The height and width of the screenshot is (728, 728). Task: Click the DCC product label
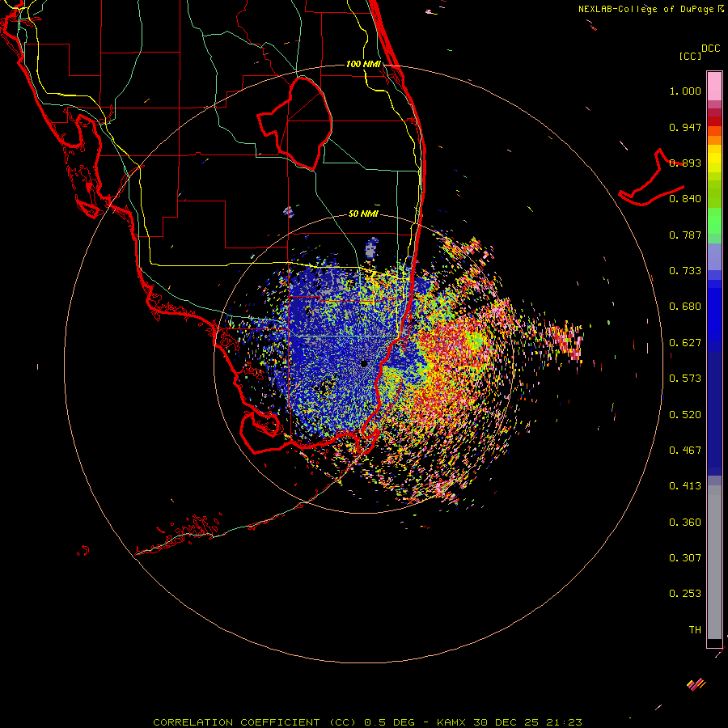pos(710,49)
